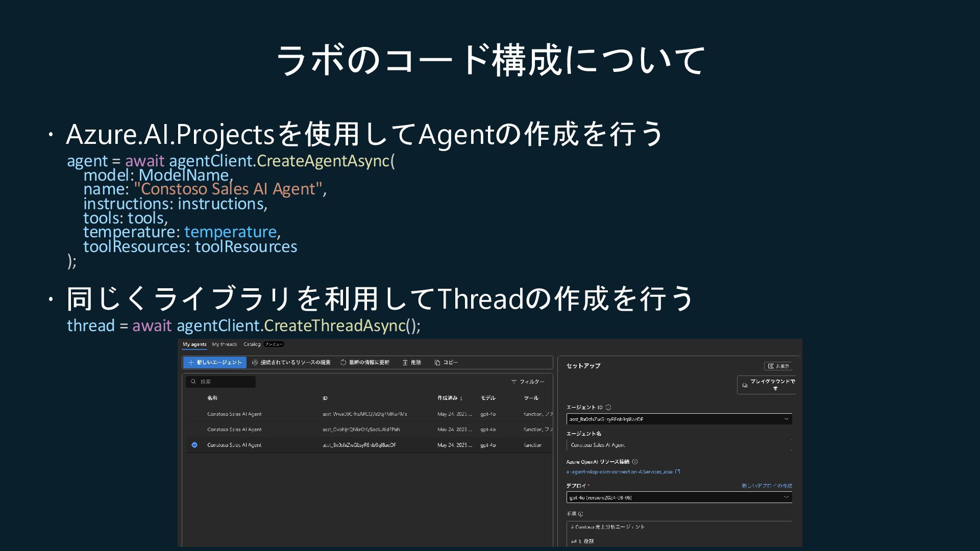Click the refresh icon for 最新の情報に更新
This screenshot has width=980, height=551.
pos(344,363)
